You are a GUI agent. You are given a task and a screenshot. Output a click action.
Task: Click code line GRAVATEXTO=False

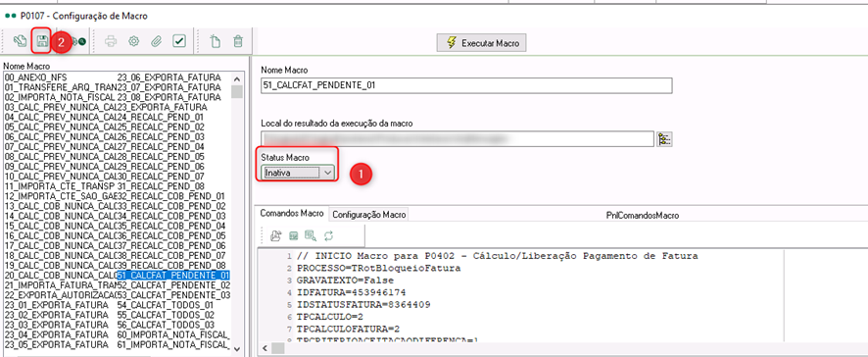[345, 280]
